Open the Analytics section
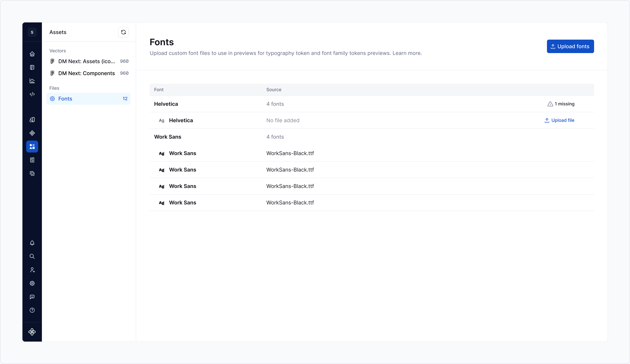Viewport: 630px width, 364px height. pyautogui.click(x=32, y=81)
